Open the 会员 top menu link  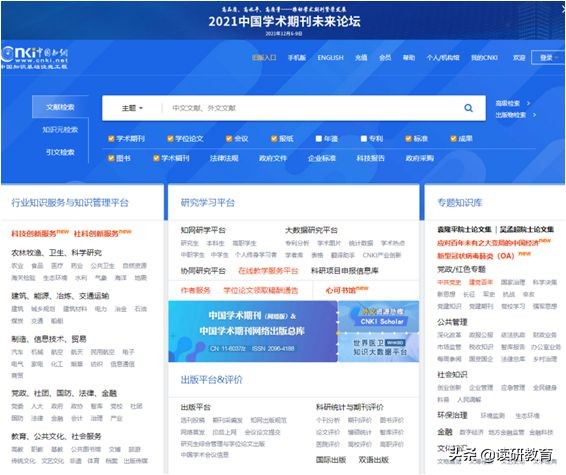(385, 58)
